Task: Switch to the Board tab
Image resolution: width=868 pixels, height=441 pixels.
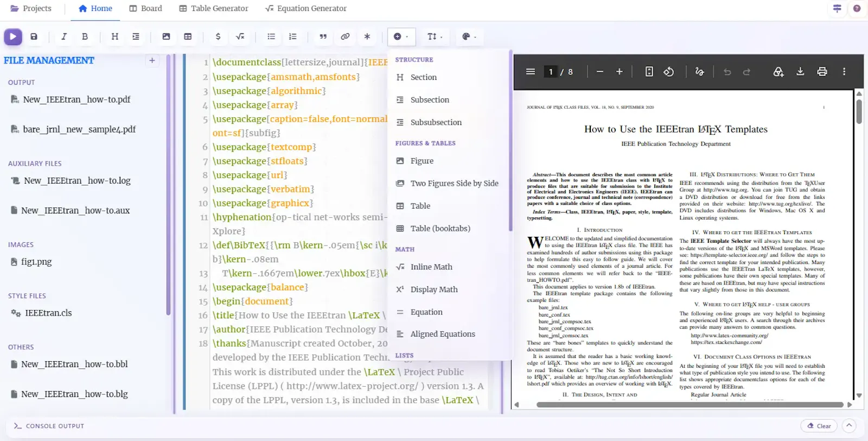Action: coord(145,9)
